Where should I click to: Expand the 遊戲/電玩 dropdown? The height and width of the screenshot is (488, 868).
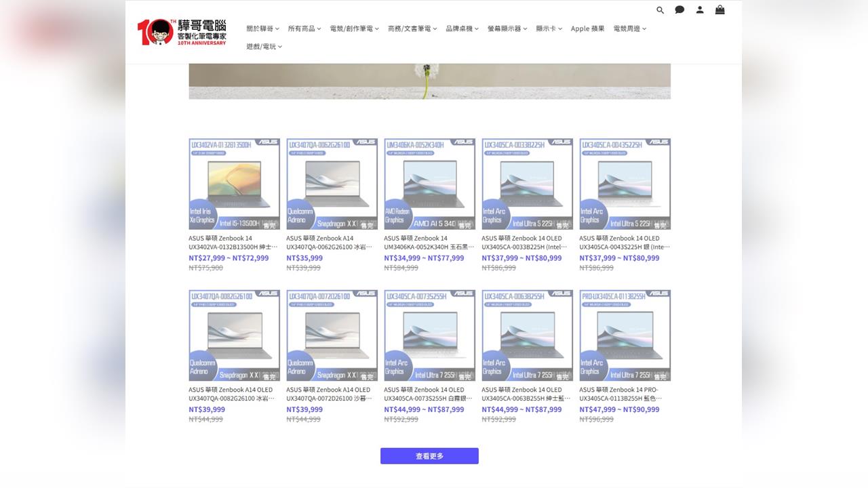tap(263, 47)
